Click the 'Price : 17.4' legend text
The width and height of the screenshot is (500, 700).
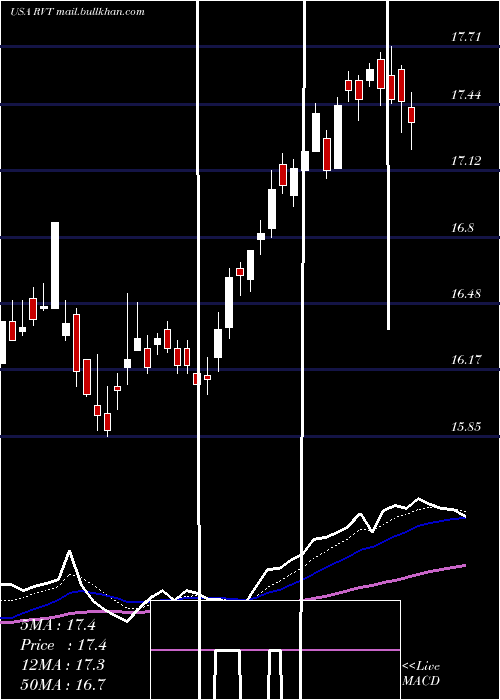coord(64,645)
